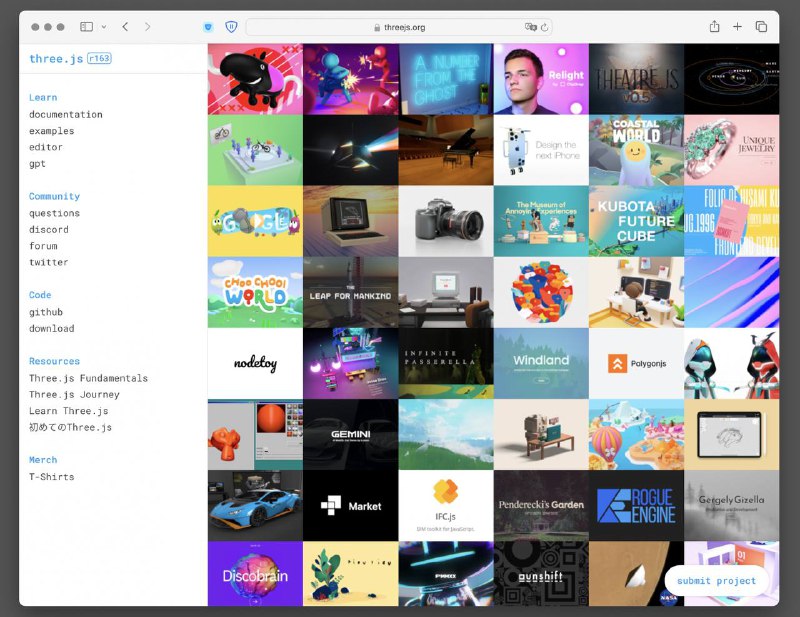This screenshot has height=617, width=800.
Task: Open the Coastal World thumbnail
Action: 636,150
